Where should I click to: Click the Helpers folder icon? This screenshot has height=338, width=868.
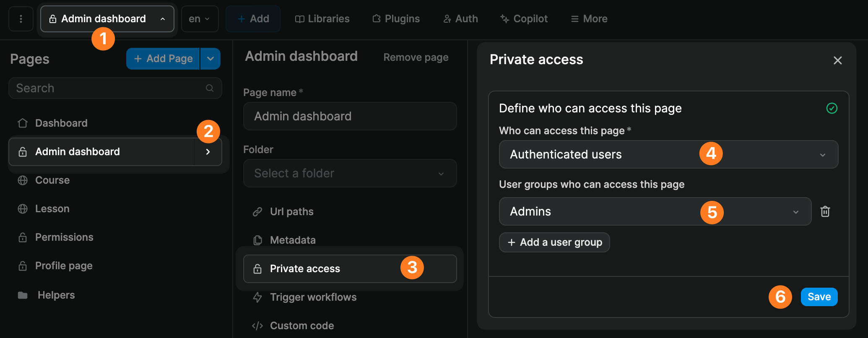point(23,295)
